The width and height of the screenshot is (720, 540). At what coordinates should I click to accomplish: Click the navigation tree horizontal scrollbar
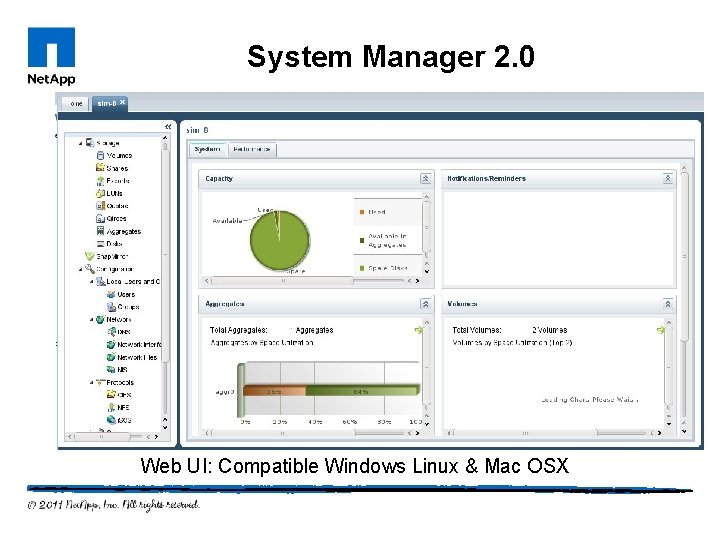pos(113,437)
